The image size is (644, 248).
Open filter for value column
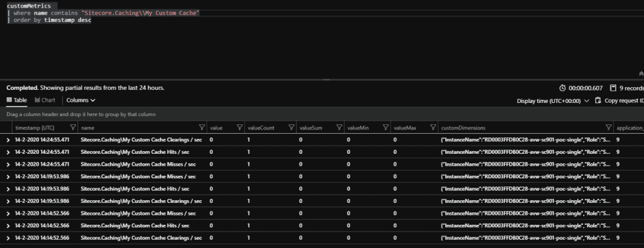click(x=240, y=128)
